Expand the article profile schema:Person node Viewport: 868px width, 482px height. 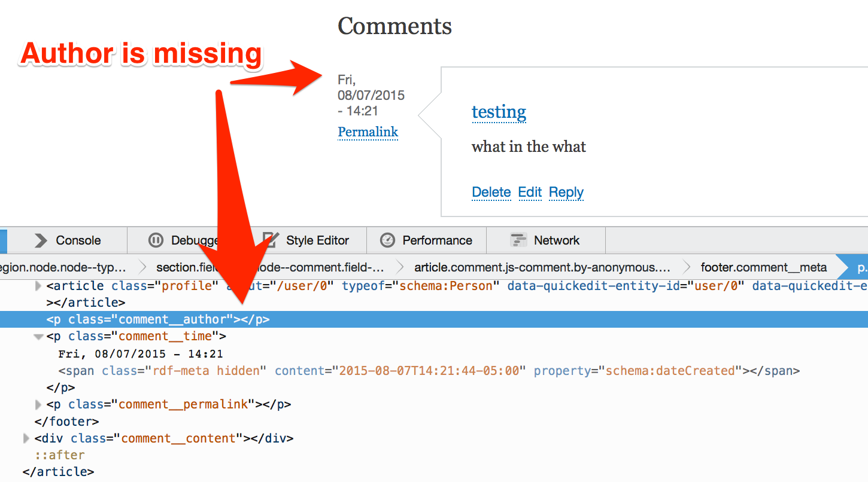click(38, 286)
